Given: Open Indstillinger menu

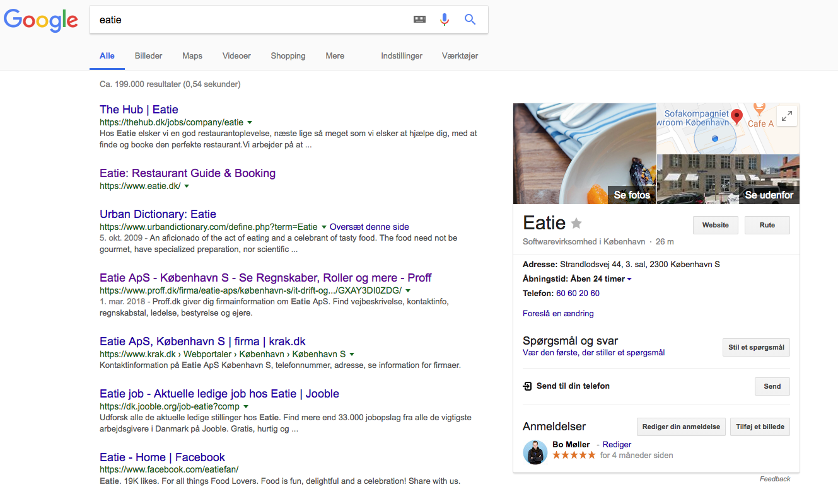Looking at the screenshot, I should pyautogui.click(x=402, y=55).
